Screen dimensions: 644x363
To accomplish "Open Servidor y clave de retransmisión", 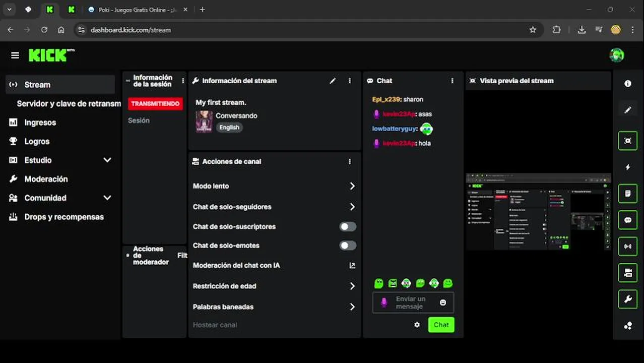I will coord(69,103).
